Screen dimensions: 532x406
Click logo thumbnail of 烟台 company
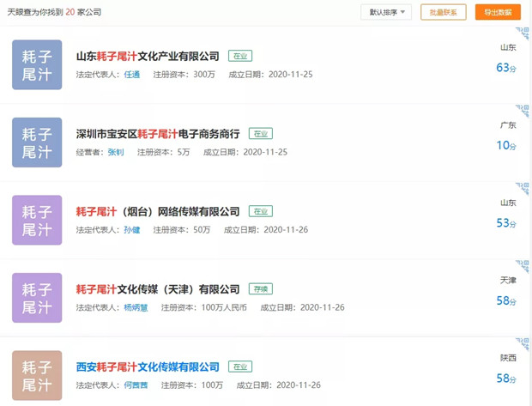[37, 221]
